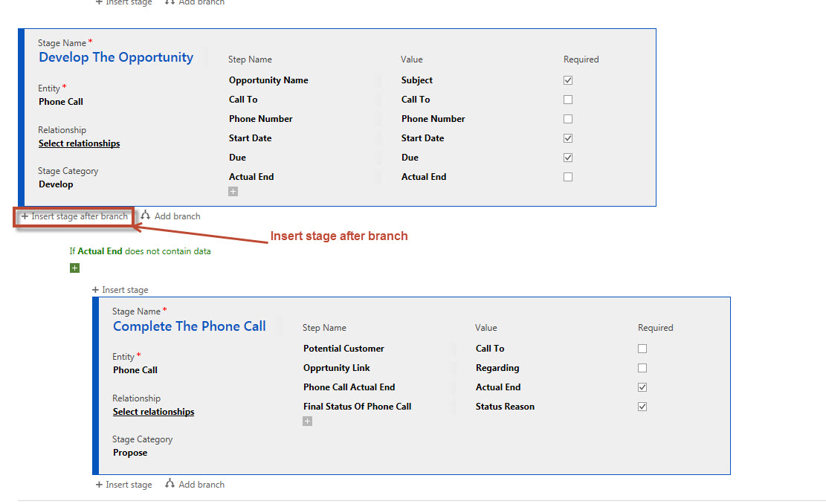Open Select relationships in Develop The Opportunity stage

tap(79, 143)
